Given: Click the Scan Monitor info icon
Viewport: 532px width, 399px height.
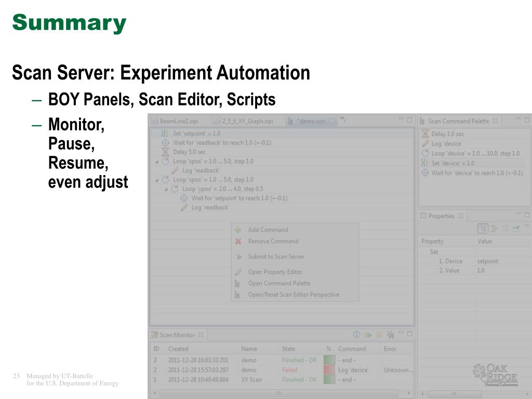Looking at the screenshot, I should [356, 335].
